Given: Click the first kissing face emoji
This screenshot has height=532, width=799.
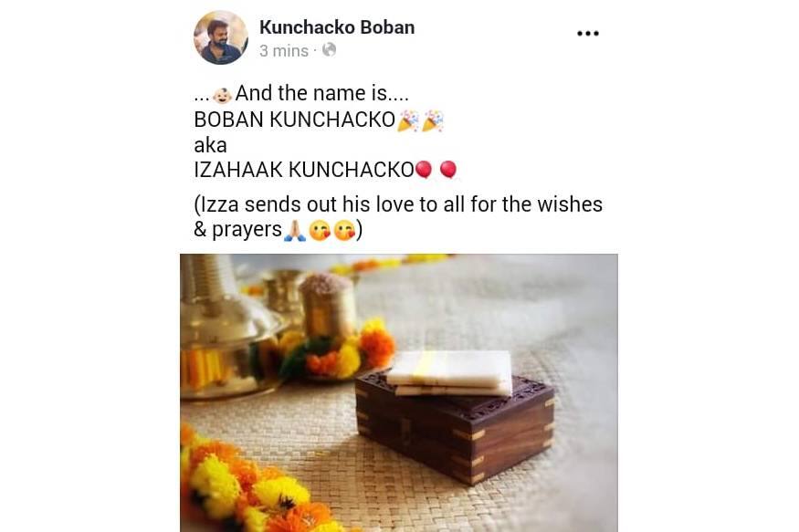Looking at the screenshot, I should coord(320,231).
